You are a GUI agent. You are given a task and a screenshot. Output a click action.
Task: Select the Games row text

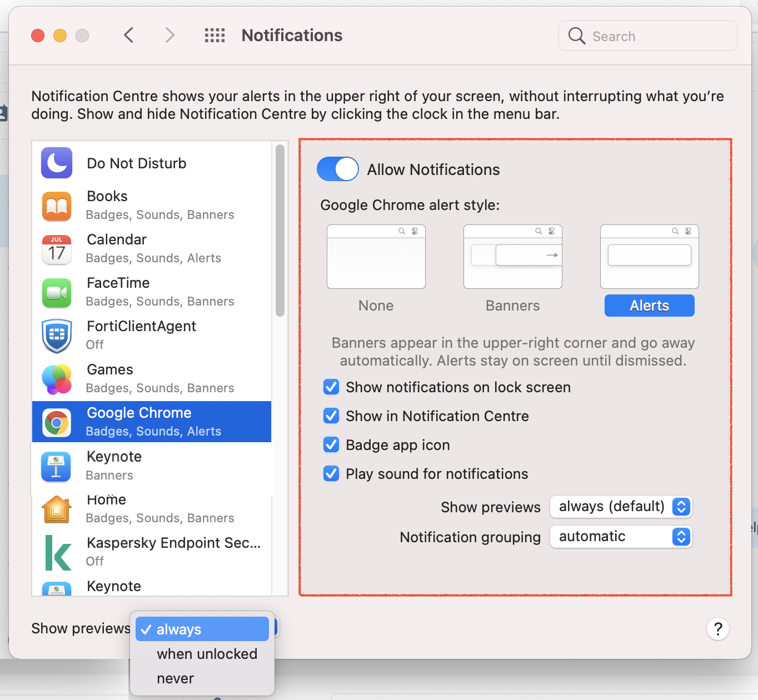pyautogui.click(x=160, y=378)
